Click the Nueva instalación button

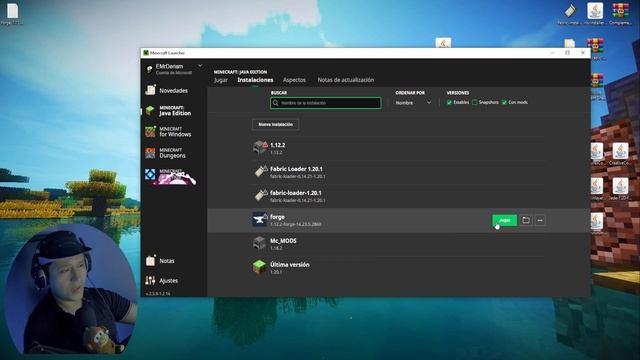coord(276,124)
